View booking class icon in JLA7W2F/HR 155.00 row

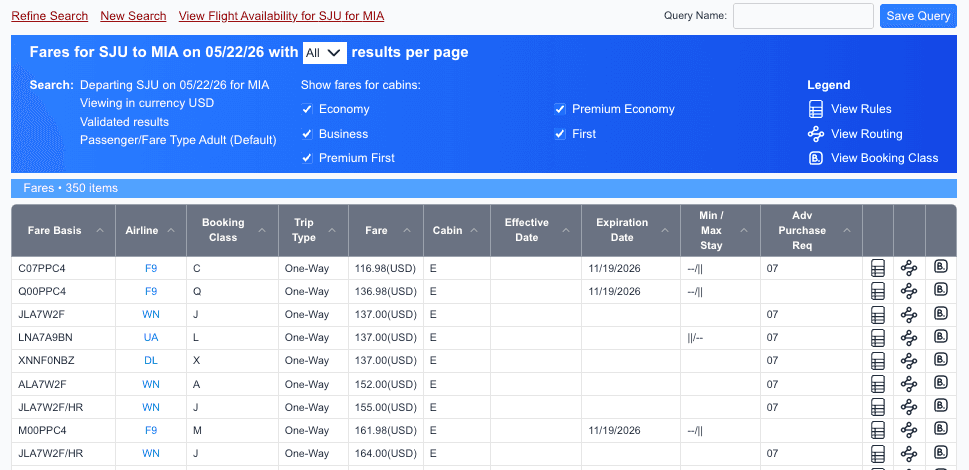(941, 406)
